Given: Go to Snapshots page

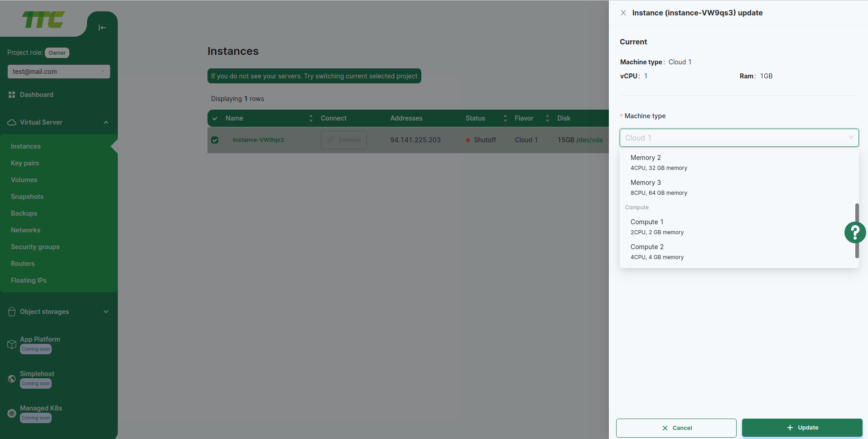Looking at the screenshot, I should coord(27,197).
